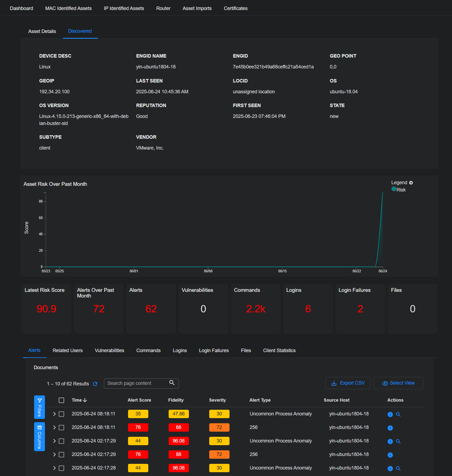Click the Select View button
Image resolution: width=452 pixels, height=476 pixels.
coord(398,383)
